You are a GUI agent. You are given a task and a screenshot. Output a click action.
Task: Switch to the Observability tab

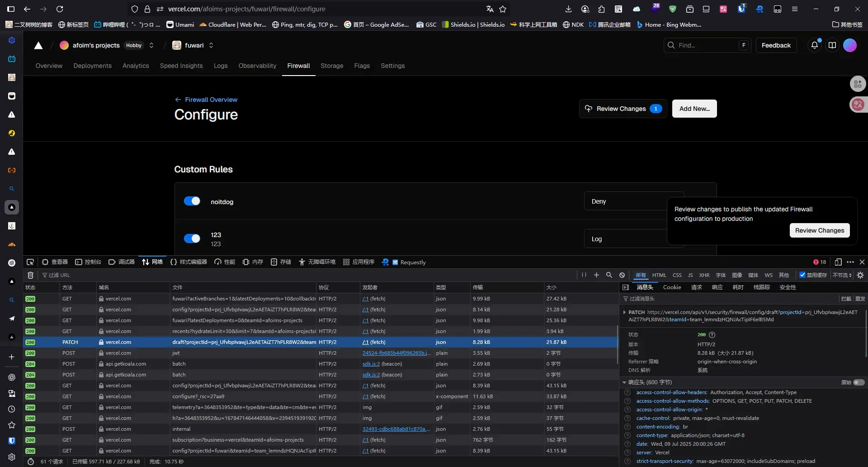[x=257, y=66]
